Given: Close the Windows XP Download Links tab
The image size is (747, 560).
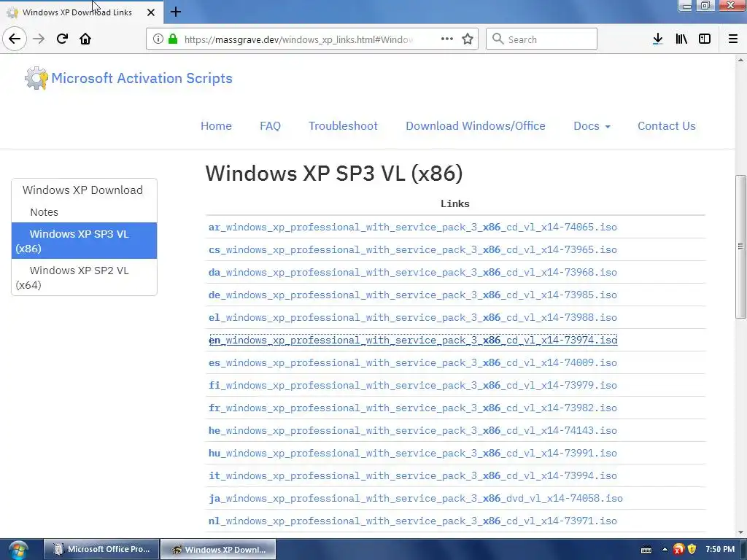Looking at the screenshot, I should [x=151, y=12].
